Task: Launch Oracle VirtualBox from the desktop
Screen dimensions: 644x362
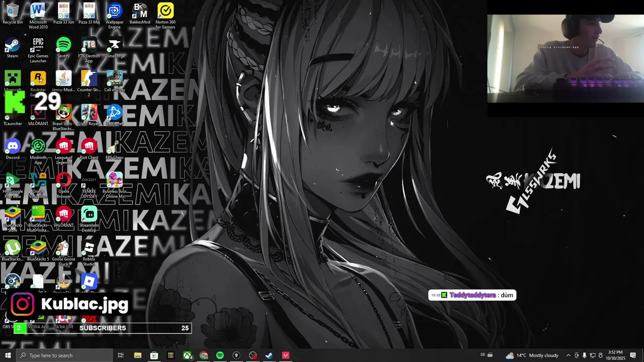Action: 38,186
